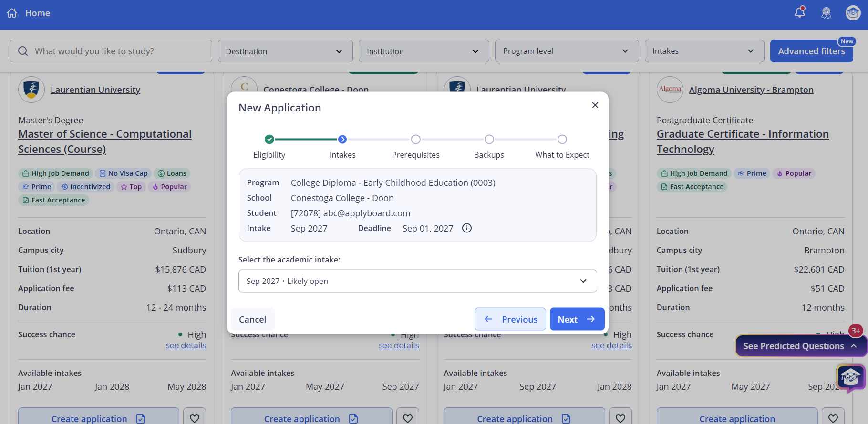Click the Prerequisites step circle
868x424 pixels.
click(416, 139)
